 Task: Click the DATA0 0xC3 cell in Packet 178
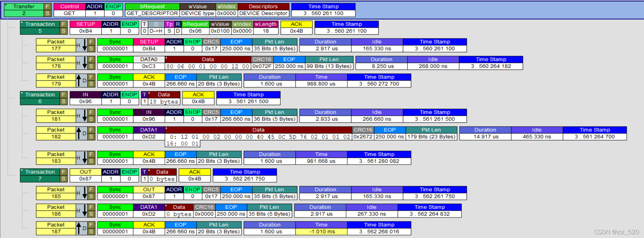tap(149, 63)
